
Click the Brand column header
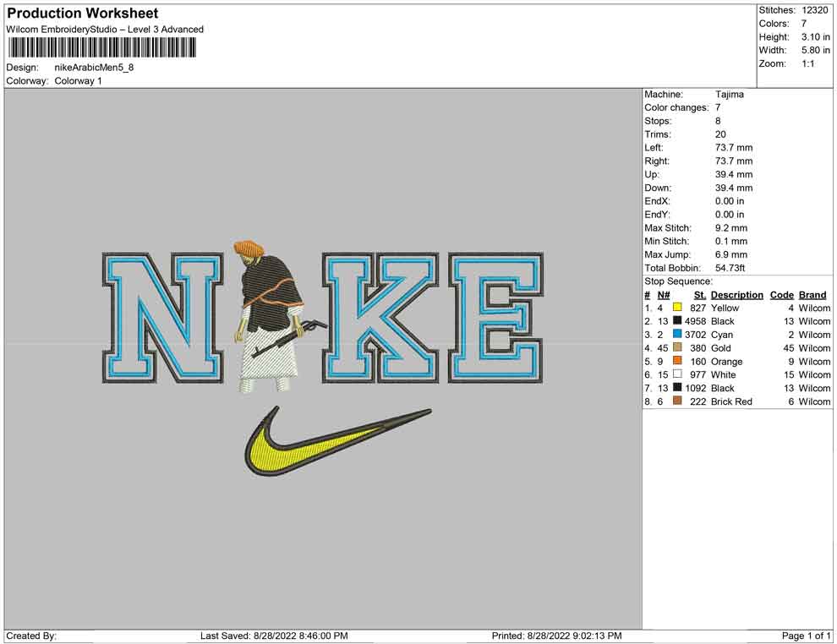click(812, 295)
